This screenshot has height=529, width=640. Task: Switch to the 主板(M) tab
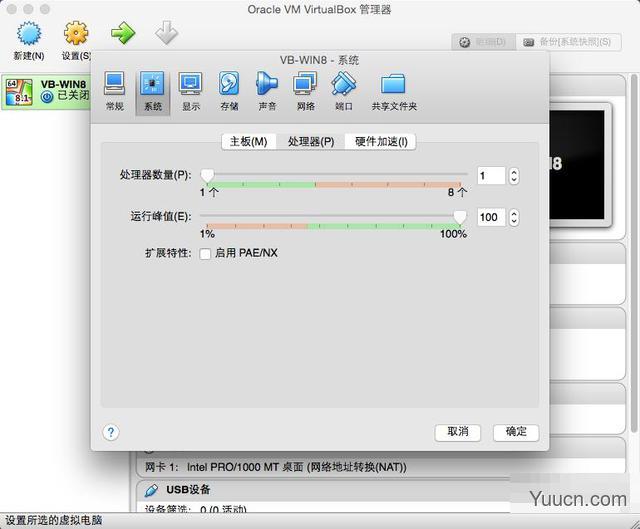tap(249, 142)
